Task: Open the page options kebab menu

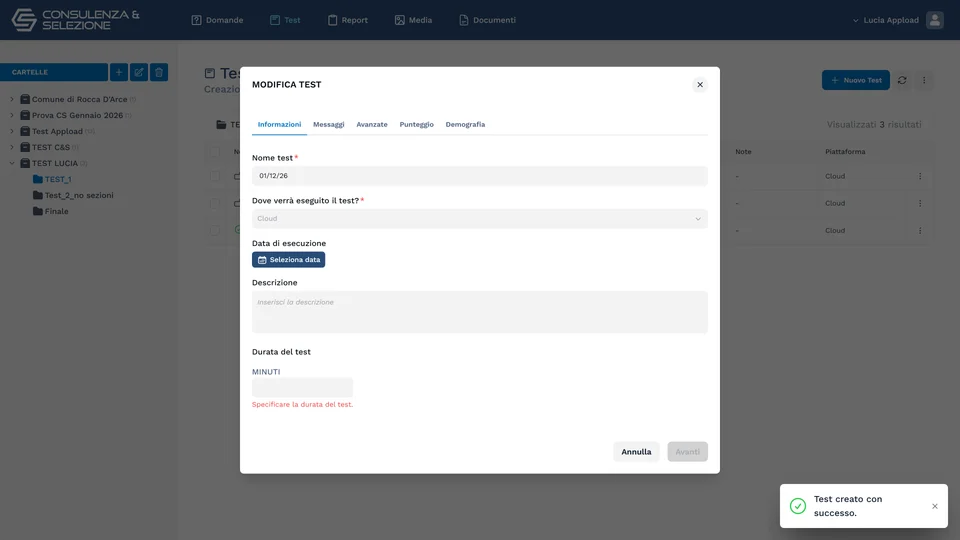Action: [x=924, y=80]
